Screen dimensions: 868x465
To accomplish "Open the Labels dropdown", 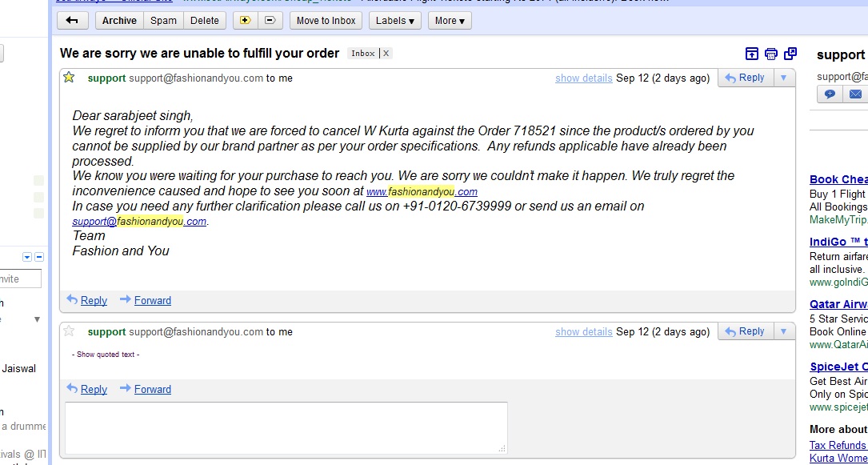I will (x=394, y=21).
